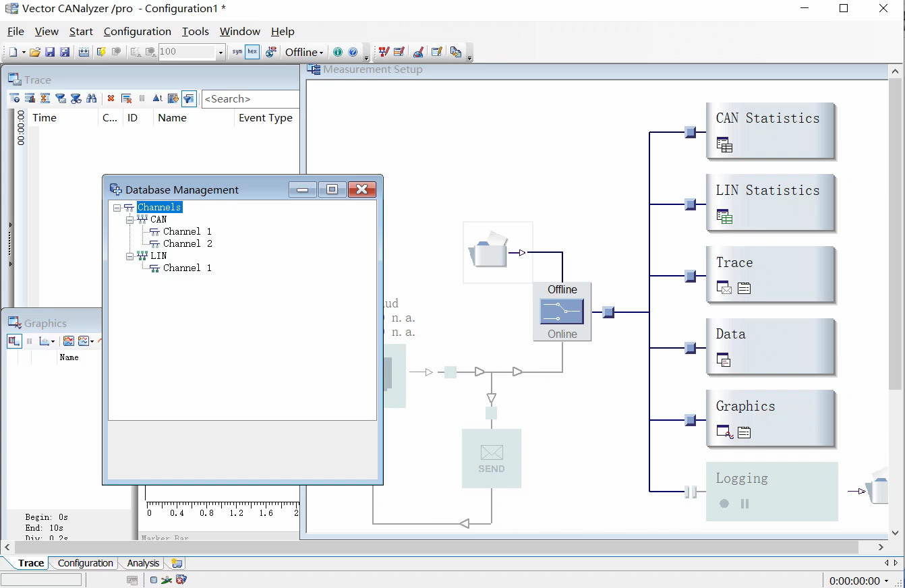Screen dimensions: 905x588
Task: Toggle hexadecimal display with hex button
Action: point(252,52)
